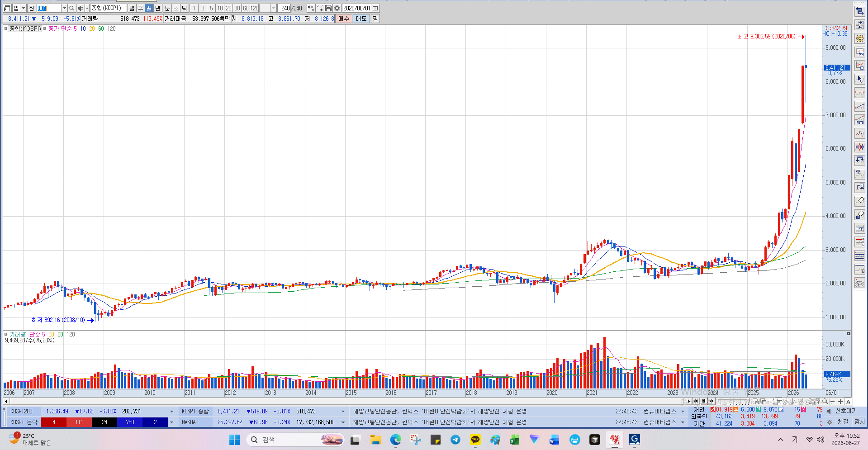Select the text annotation T tool
This screenshot has width=868, height=450.
click(860, 174)
